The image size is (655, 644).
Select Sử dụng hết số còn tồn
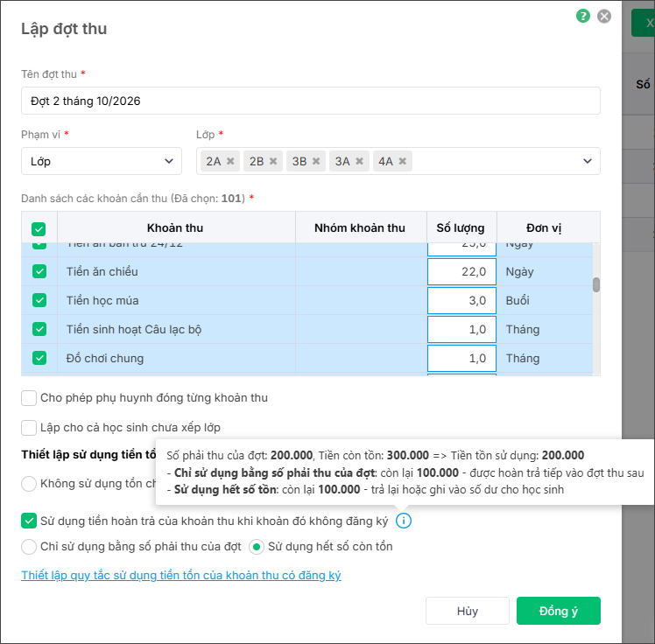click(x=257, y=547)
